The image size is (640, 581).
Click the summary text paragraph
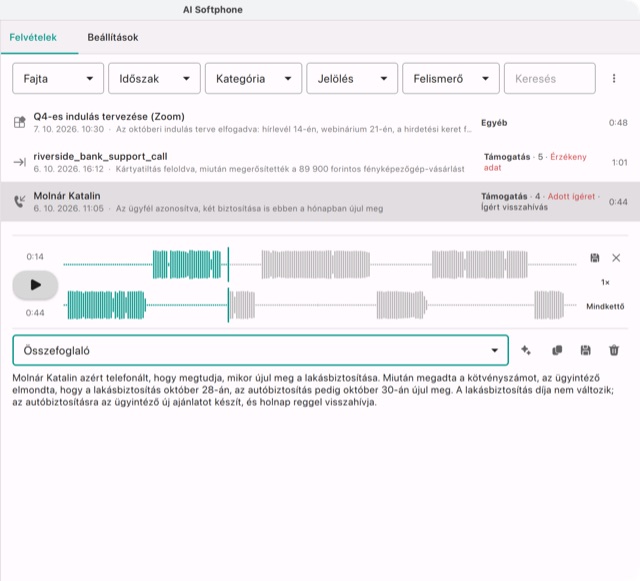313,390
